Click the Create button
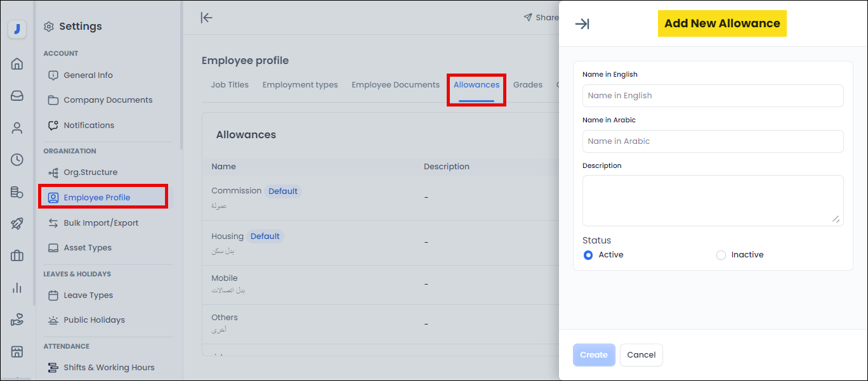The image size is (868, 381). [594, 355]
